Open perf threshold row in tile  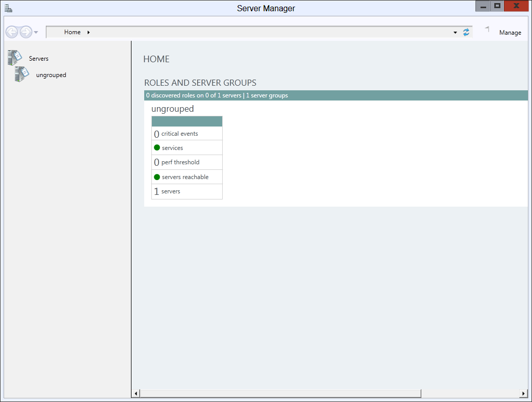tap(187, 162)
